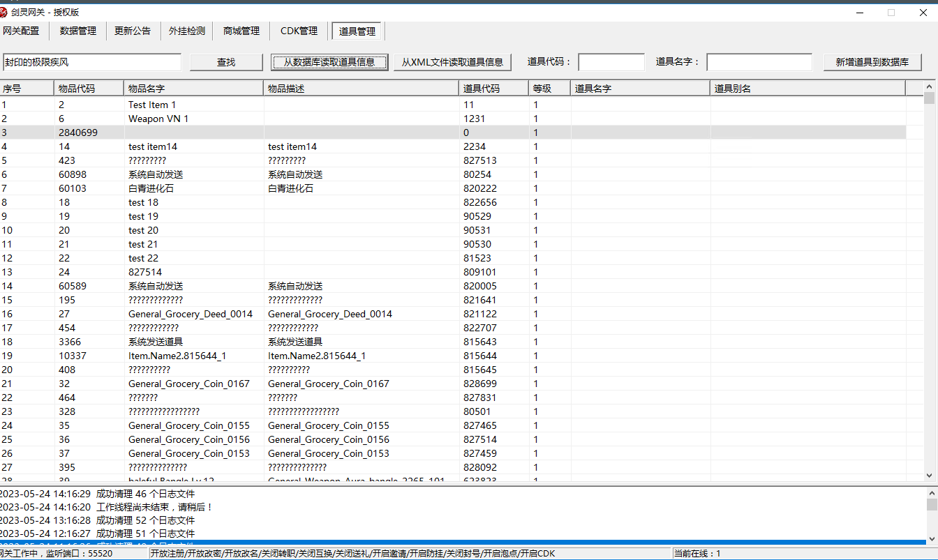Select the Weapon VN 1 row
This screenshot has height=560, width=938.
158,119
